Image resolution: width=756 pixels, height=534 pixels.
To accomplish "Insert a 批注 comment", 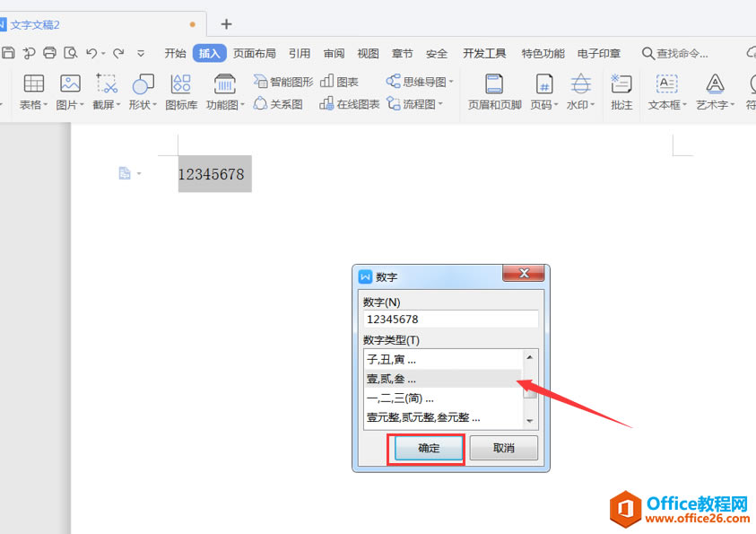I will pyautogui.click(x=621, y=92).
